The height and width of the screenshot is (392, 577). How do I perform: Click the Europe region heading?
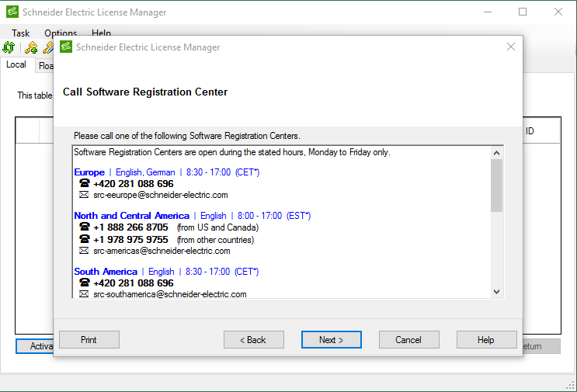pyautogui.click(x=89, y=172)
